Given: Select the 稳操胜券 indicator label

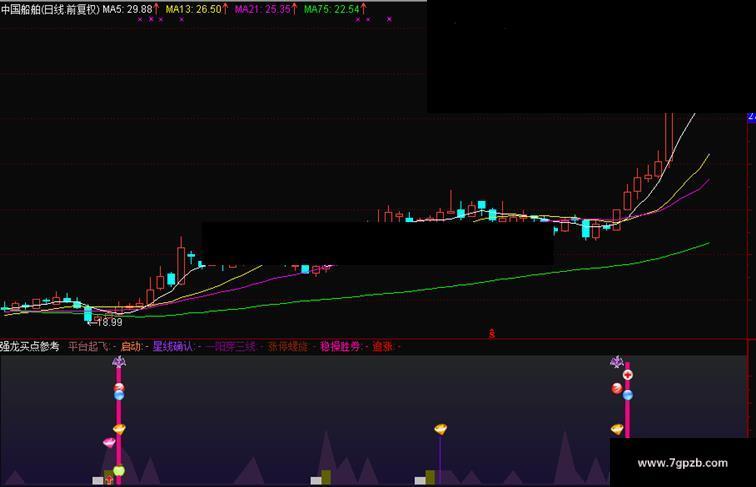Looking at the screenshot, I should (340, 346).
